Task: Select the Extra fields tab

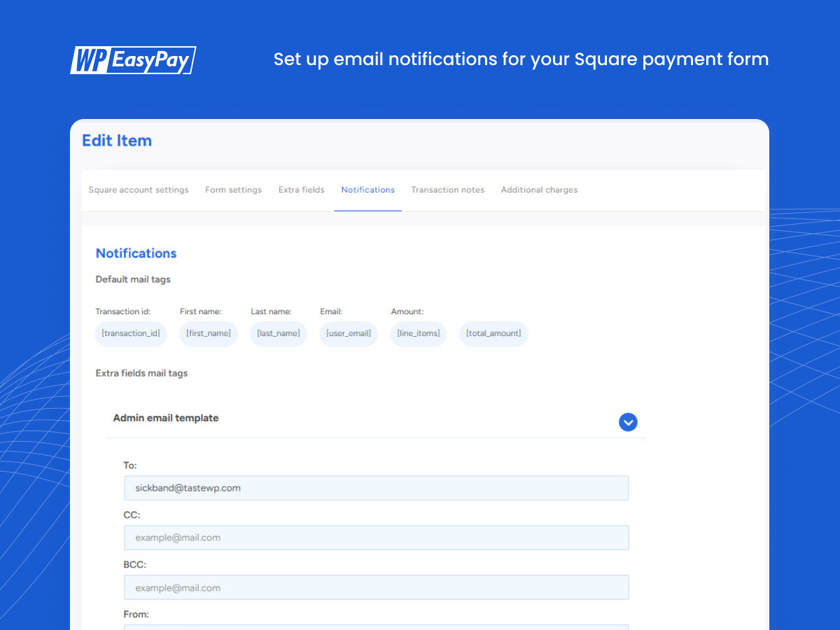Action: click(301, 190)
